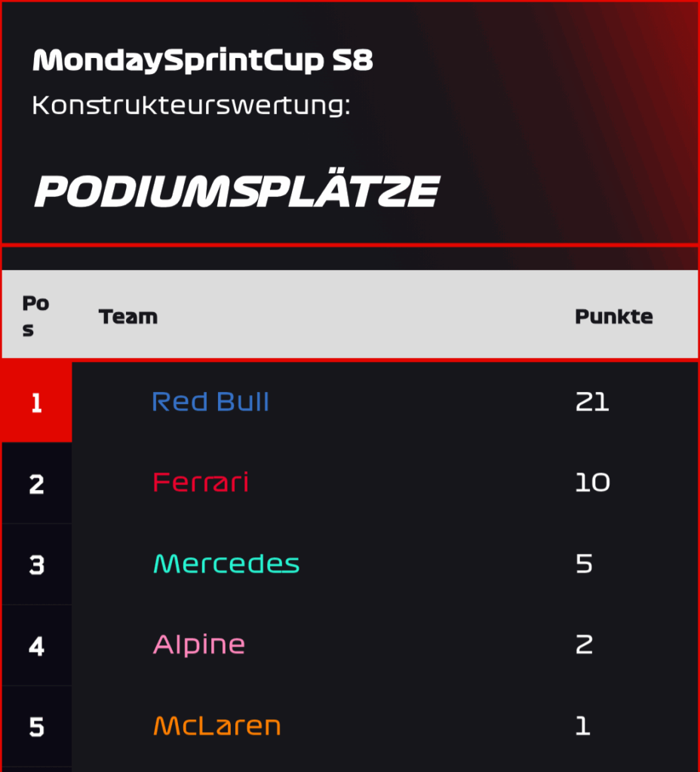Click the PODIUMSPLÄTZE heading
This screenshot has height=772, width=700.
coord(237,191)
